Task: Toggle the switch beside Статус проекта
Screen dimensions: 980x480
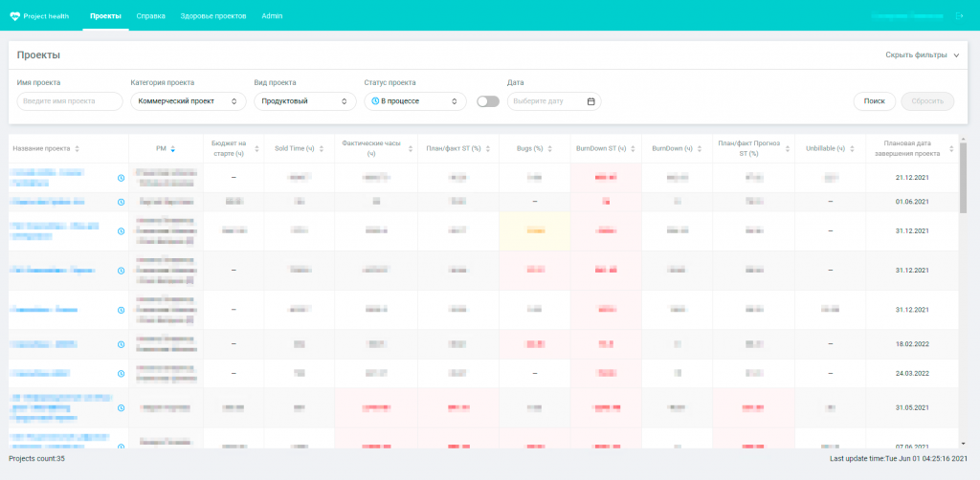Action: [487, 101]
